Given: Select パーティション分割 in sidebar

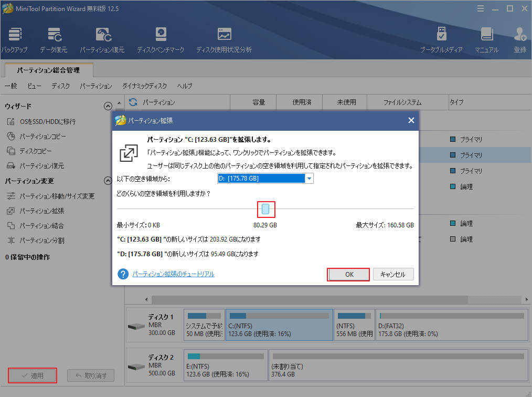Looking at the screenshot, I should coord(36,241).
